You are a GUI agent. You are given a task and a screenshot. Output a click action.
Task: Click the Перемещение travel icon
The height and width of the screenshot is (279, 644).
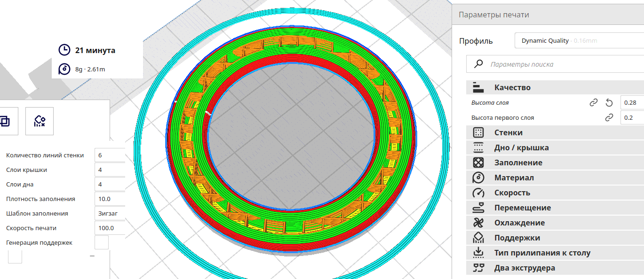478,208
